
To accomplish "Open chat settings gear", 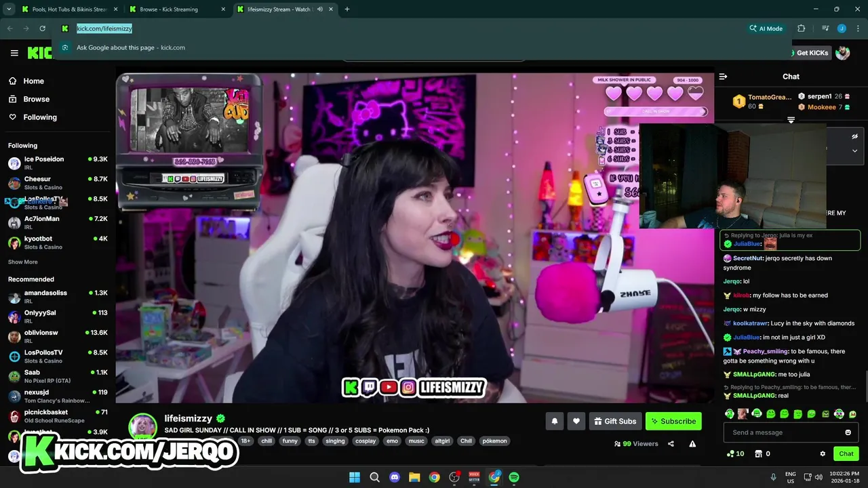I will (x=823, y=454).
